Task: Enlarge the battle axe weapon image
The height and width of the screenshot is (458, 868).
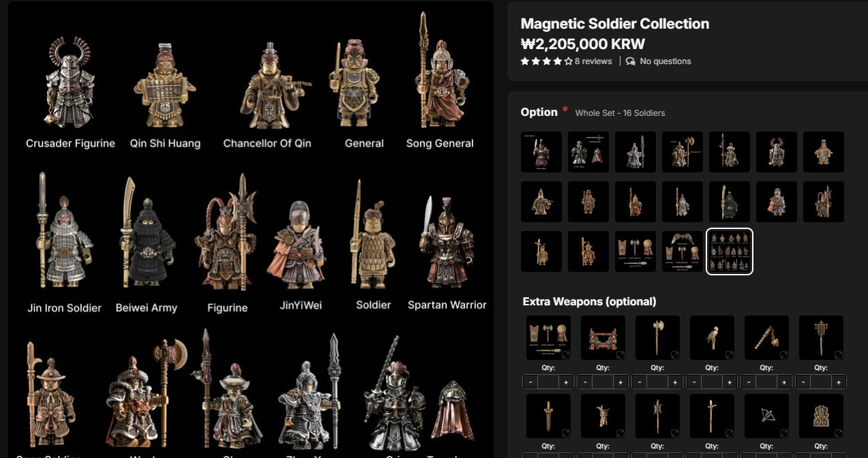Action: coord(675,355)
